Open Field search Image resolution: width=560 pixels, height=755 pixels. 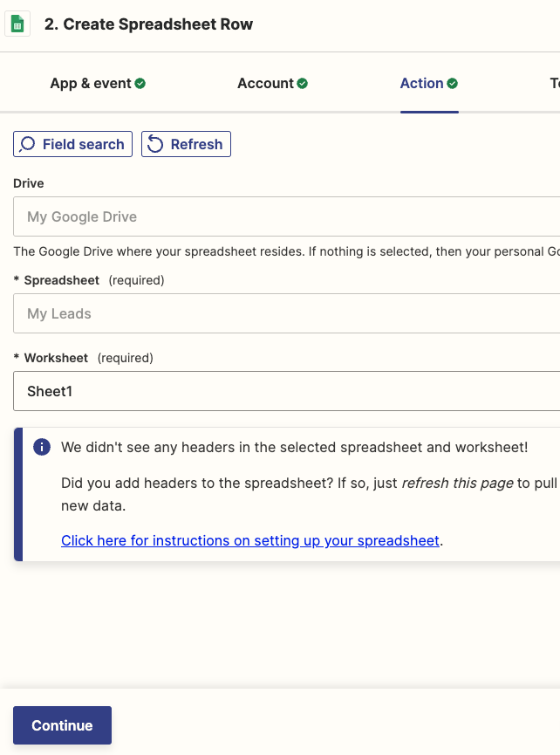pyautogui.click(x=72, y=144)
